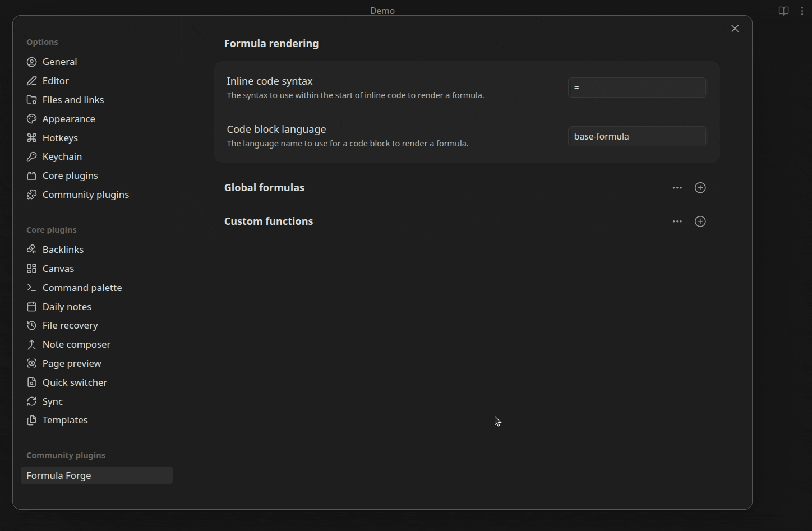Select Note composer plugin settings
Viewport: 812px width, 531px height.
coord(96,344)
